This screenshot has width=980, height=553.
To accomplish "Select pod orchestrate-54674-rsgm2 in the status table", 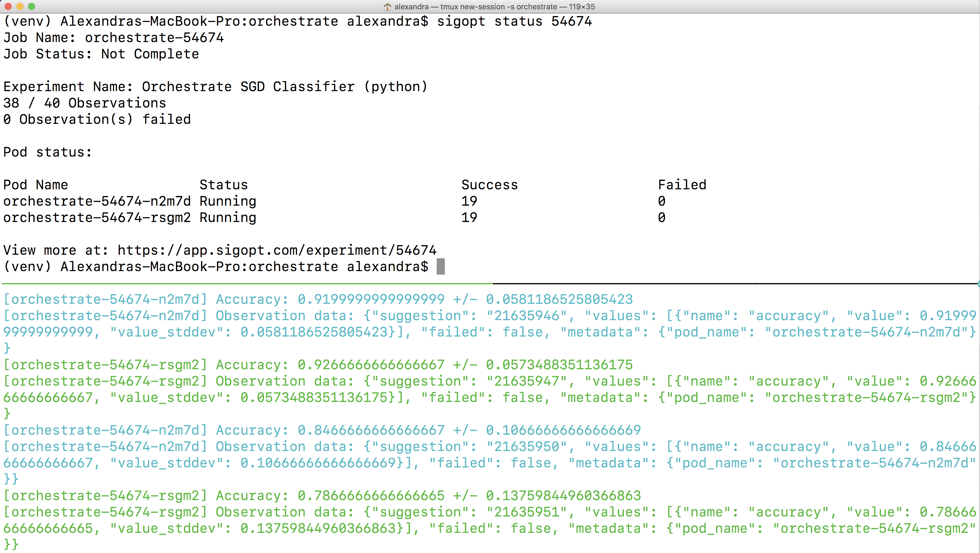I will pos(97,218).
